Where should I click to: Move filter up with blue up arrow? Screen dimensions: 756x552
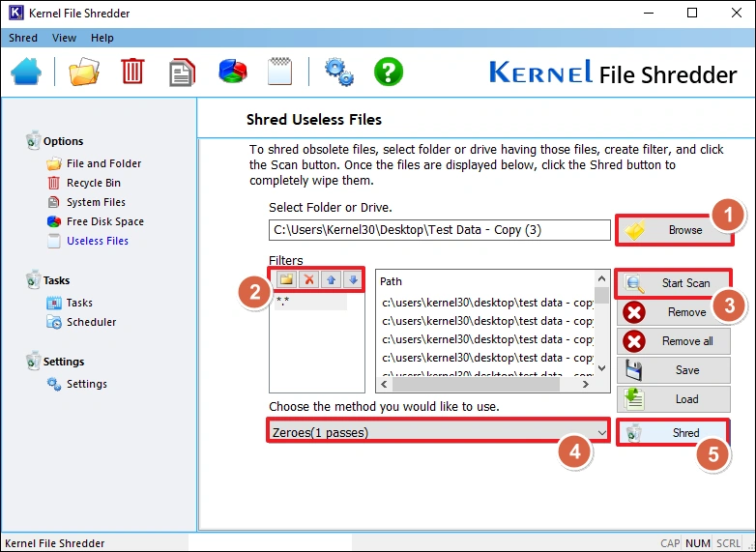point(332,279)
